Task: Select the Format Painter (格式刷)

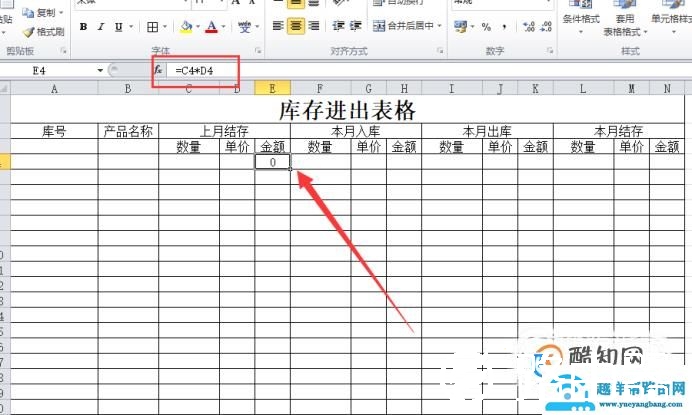Action: (x=44, y=32)
